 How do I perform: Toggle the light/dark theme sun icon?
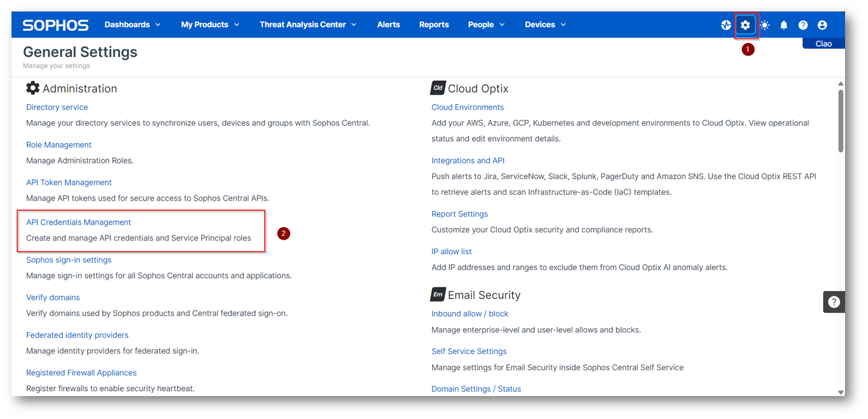765,25
